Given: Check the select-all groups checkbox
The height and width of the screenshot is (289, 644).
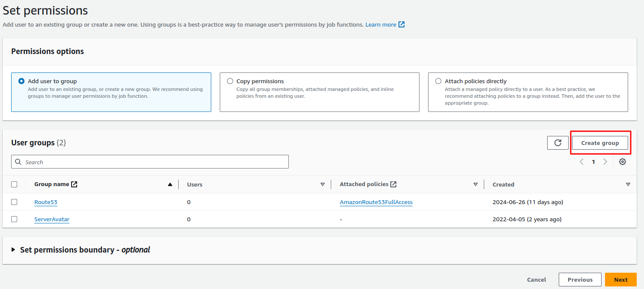Looking at the screenshot, I should 14,184.
